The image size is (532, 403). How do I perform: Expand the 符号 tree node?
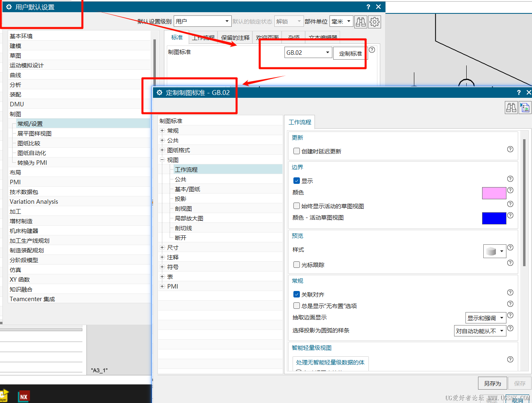click(x=162, y=267)
